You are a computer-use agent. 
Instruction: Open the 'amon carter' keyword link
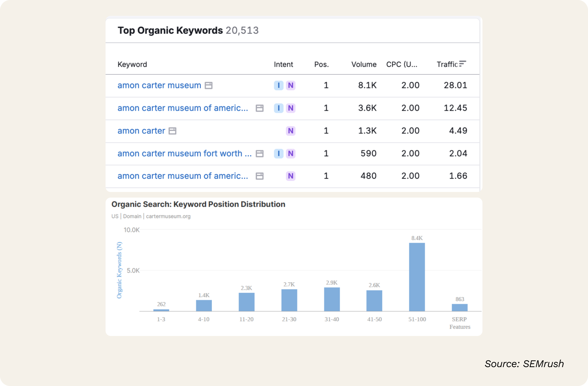(141, 131)
